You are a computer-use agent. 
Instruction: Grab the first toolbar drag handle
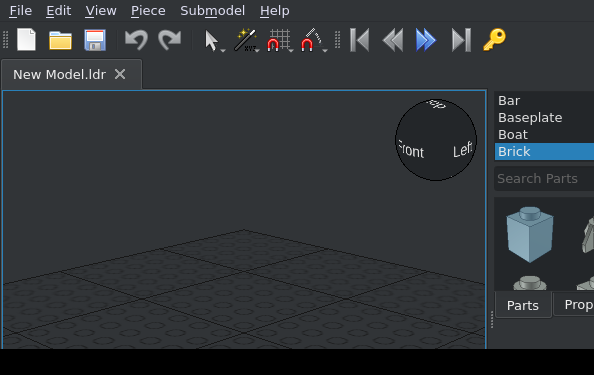point(5,40)
